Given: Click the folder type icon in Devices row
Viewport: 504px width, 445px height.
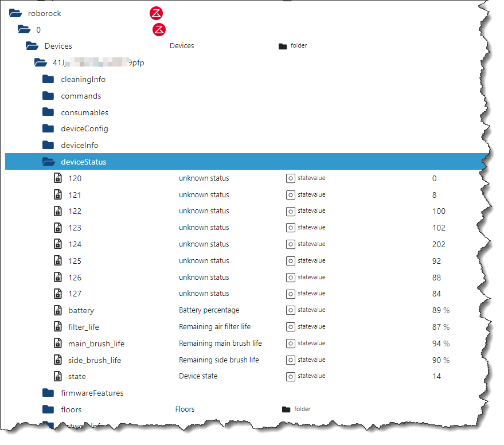Looking at the screenshot, I should click(283, 46).
